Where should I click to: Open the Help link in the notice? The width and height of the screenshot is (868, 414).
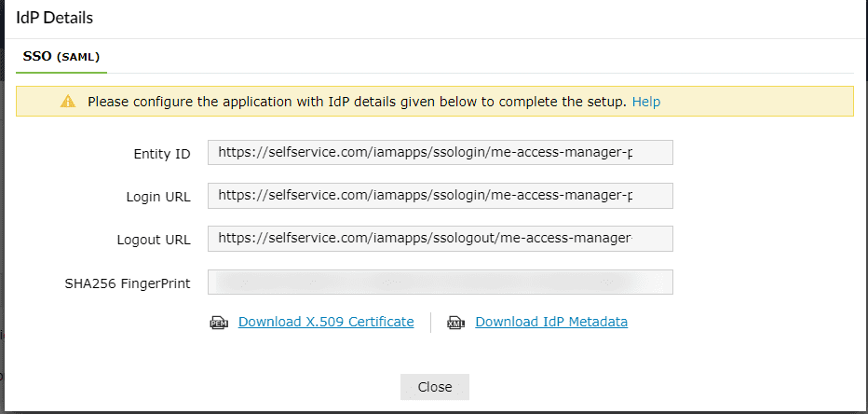pyautogui.click(x=646, y=102)
